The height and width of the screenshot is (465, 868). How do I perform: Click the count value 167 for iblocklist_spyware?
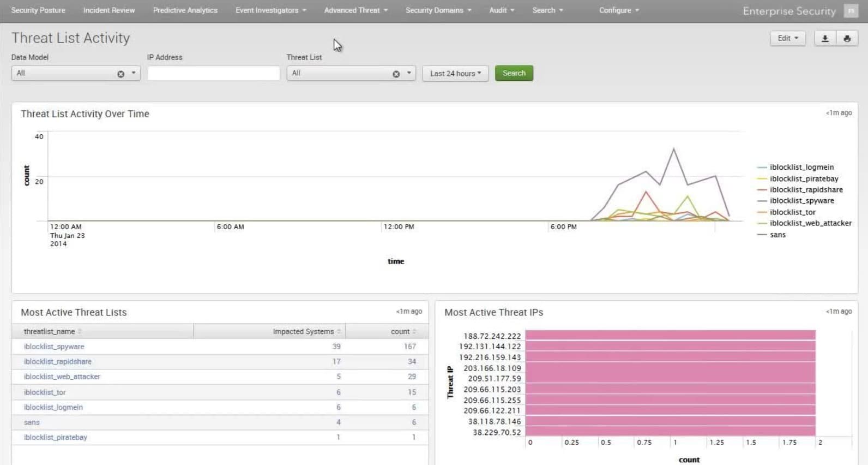(409, 347)
